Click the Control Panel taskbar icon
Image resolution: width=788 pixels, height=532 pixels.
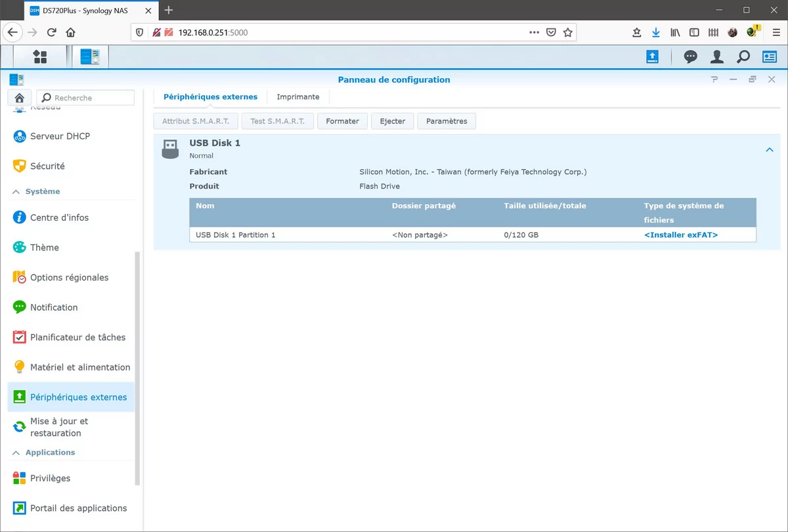click(90, 57)
